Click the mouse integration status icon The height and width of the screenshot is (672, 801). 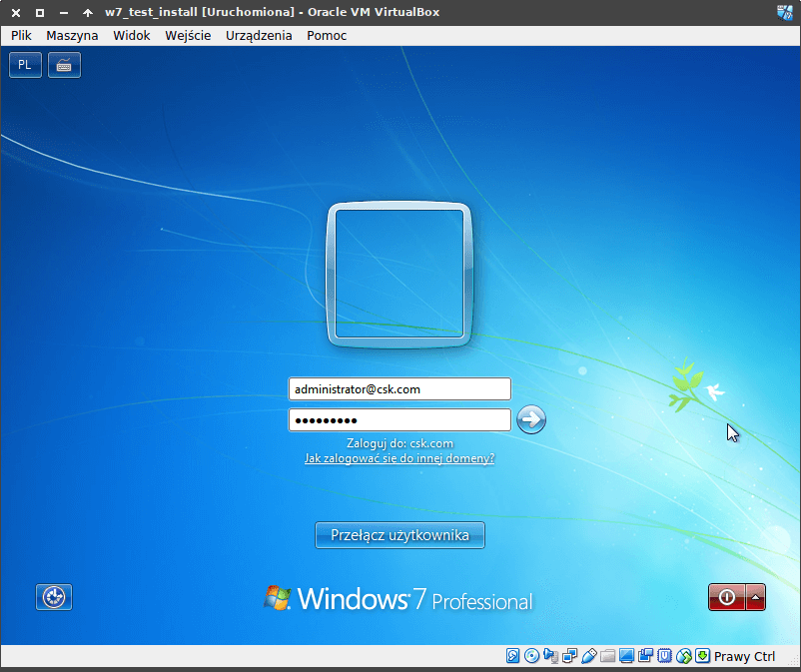pos(684,656)
